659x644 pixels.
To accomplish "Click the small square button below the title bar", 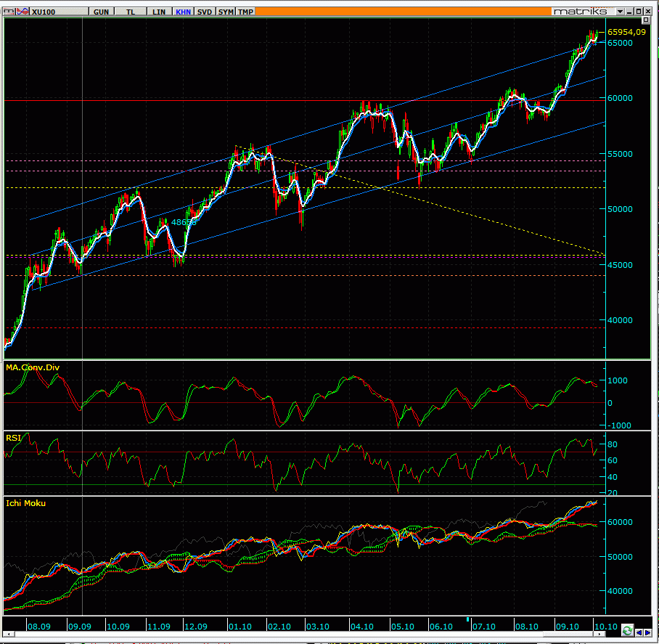I will tap(646, 21).
